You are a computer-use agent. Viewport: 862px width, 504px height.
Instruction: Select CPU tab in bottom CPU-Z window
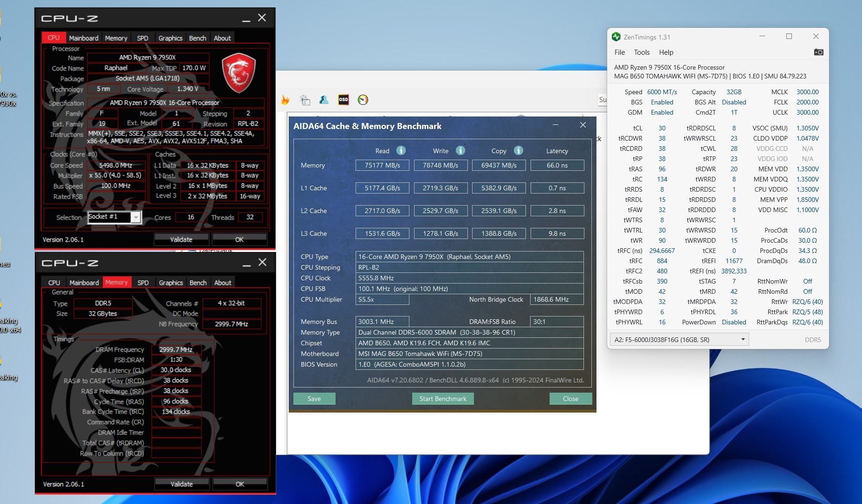54,283
